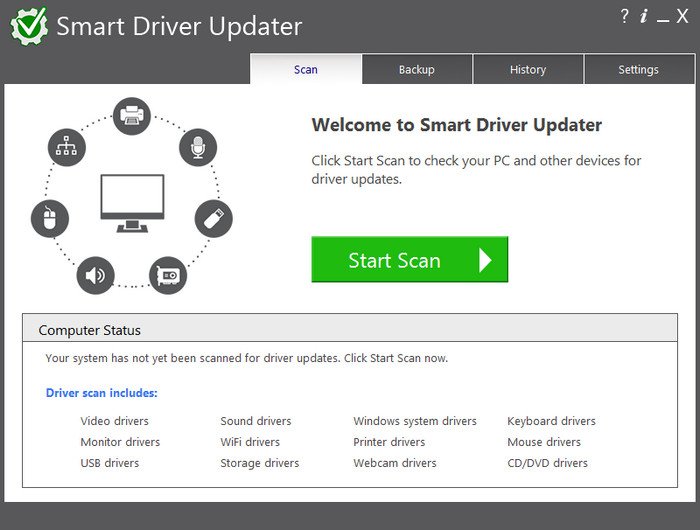Click the 'Windows system drivers' text
700x530 pixels.
[415, 421]
